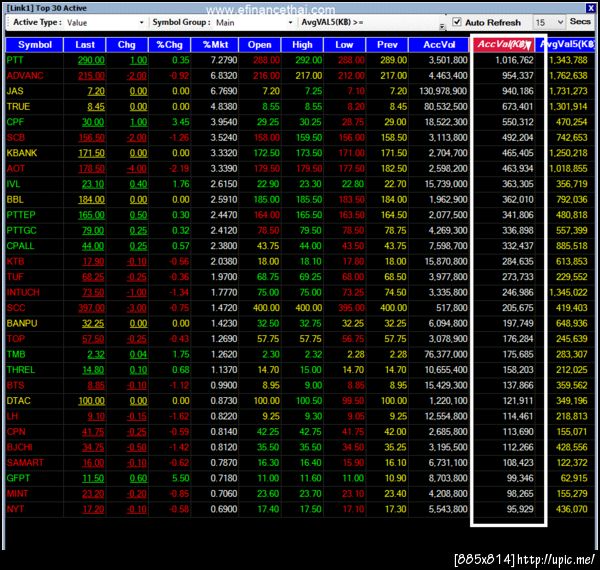Select the TRUE symbol
The height and width of the screenshot is (570, 600).
tap(18, 107)
